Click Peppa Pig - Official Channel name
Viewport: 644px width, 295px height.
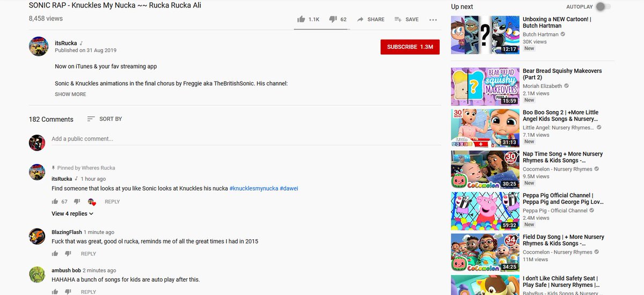[555, 211]
